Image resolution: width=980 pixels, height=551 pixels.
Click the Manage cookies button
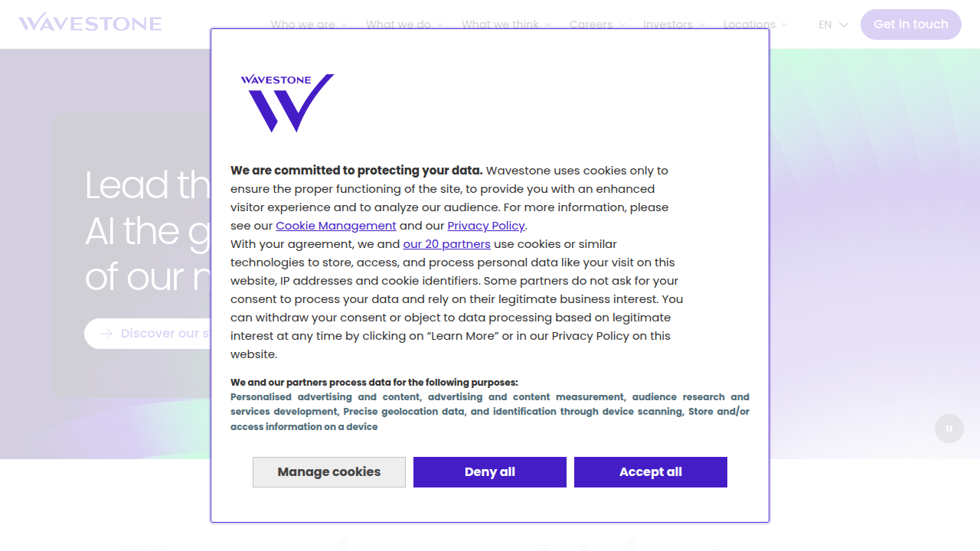point(329,472)
